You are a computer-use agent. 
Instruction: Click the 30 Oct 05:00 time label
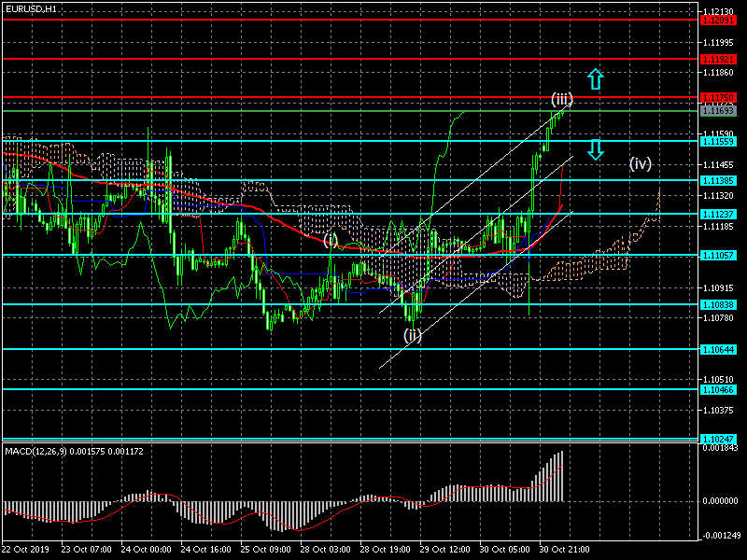point(504,549)
